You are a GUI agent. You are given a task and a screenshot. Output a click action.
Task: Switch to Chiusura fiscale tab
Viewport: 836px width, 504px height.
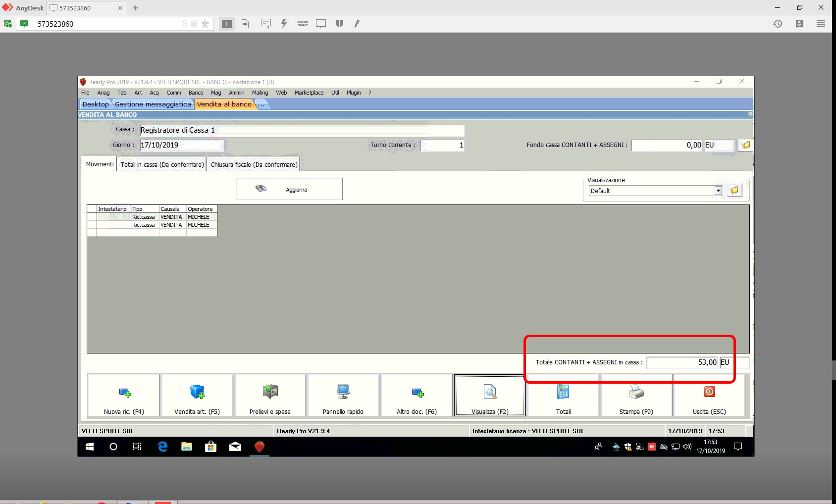pos(254,164)
